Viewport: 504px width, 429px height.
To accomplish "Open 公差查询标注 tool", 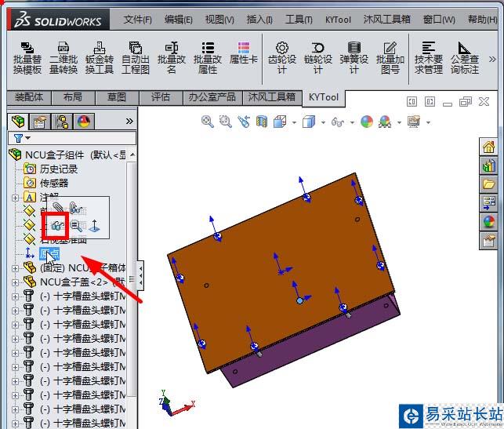I will click(465, 58).
